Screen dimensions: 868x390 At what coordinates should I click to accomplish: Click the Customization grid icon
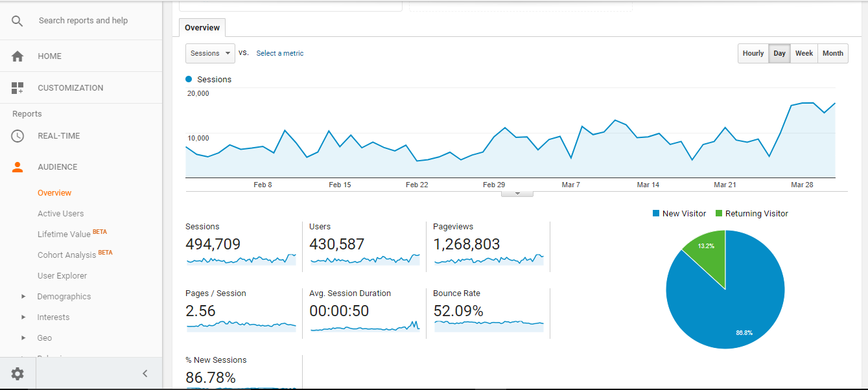17,87
